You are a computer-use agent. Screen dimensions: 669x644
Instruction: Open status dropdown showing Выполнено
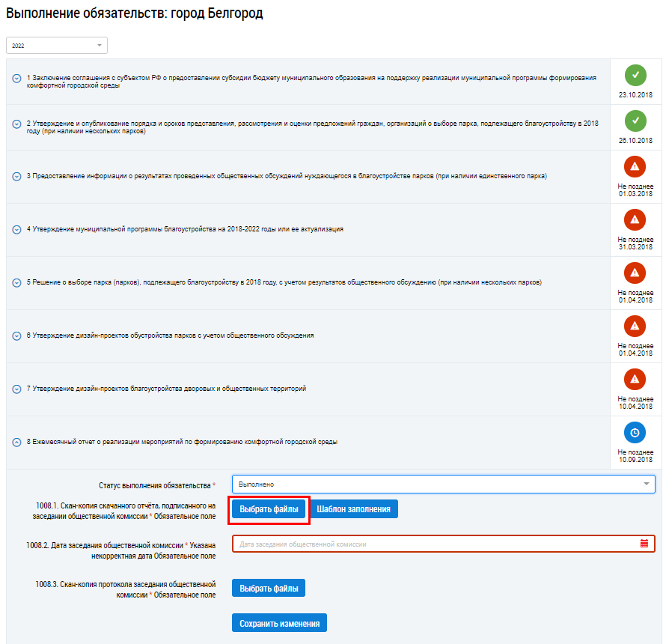(x=443, y=484)
